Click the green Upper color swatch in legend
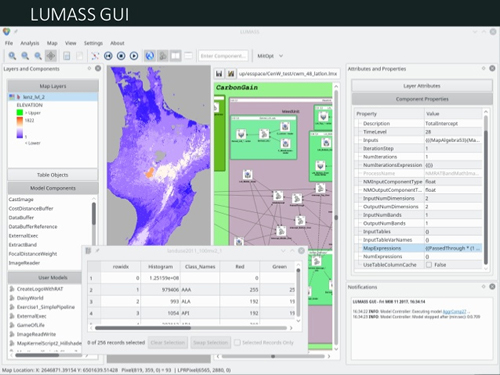The image size is (500, 375). pyautogui.click(x=20, y=113)
